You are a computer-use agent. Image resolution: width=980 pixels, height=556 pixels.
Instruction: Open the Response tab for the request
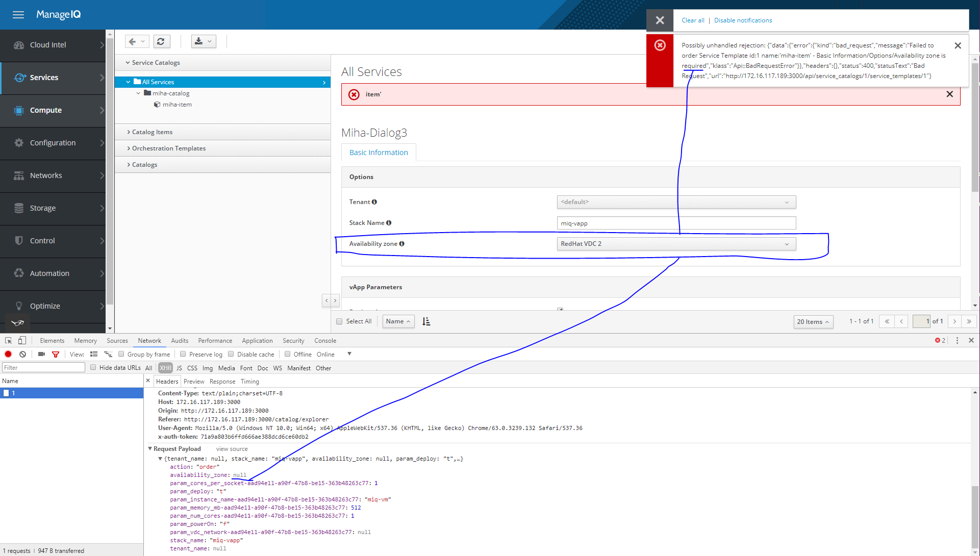point(222,381)
